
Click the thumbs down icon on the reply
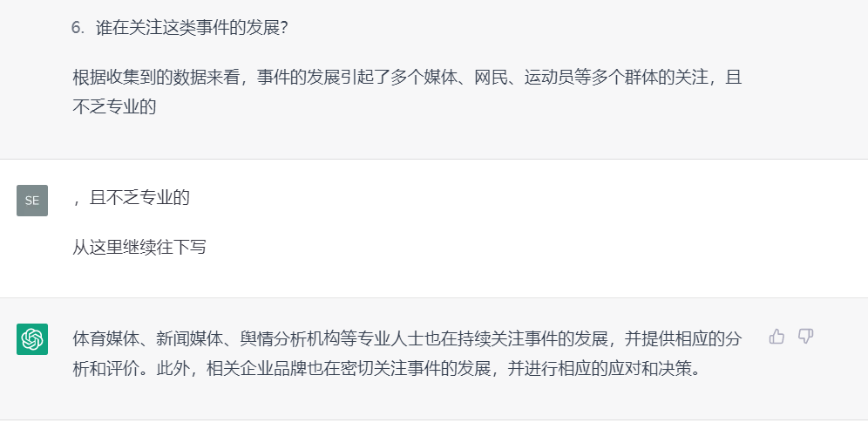pos(805,336)
